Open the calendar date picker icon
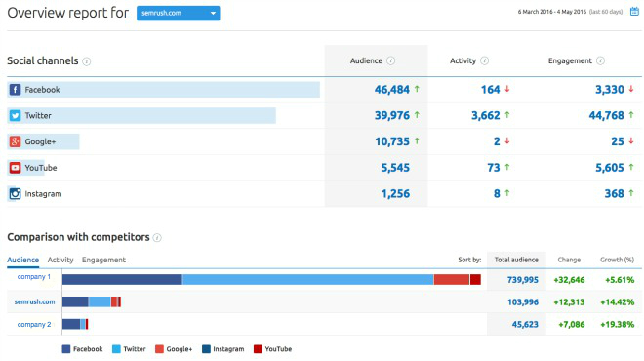The height and width of the screenshot is (361, 644). point(634,12)
